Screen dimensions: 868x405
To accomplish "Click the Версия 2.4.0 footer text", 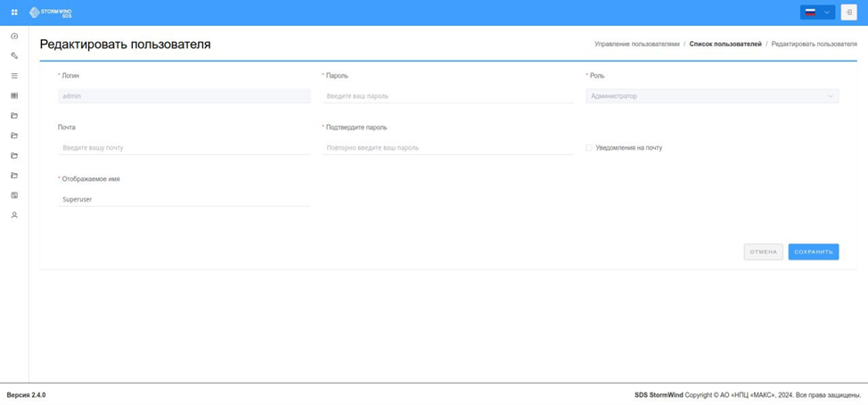I will coord(26,395).
